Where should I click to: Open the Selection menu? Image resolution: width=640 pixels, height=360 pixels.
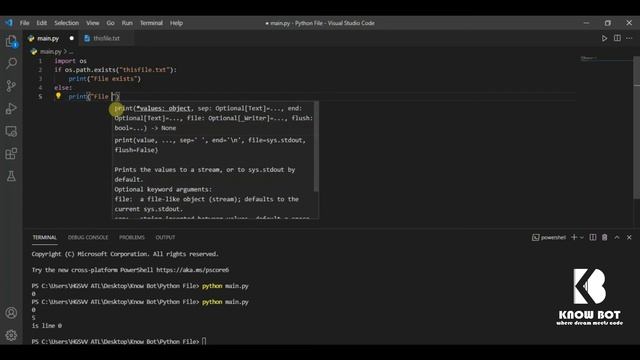pyautogui.click(x=67, y=23)
